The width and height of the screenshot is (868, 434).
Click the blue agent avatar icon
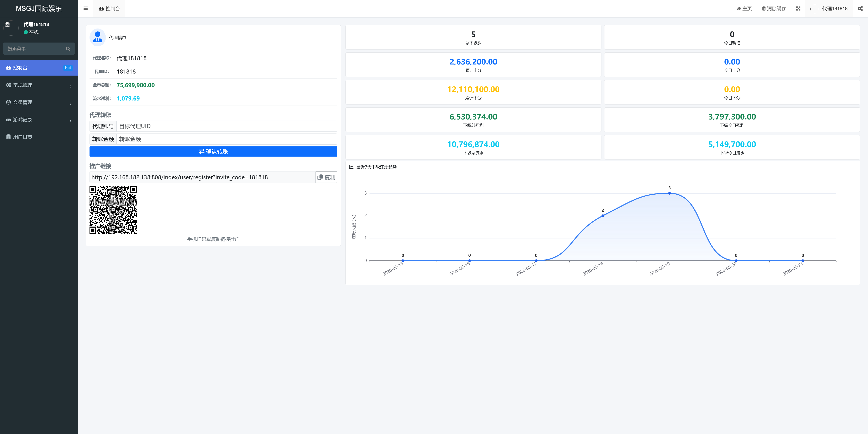[98, 37]
